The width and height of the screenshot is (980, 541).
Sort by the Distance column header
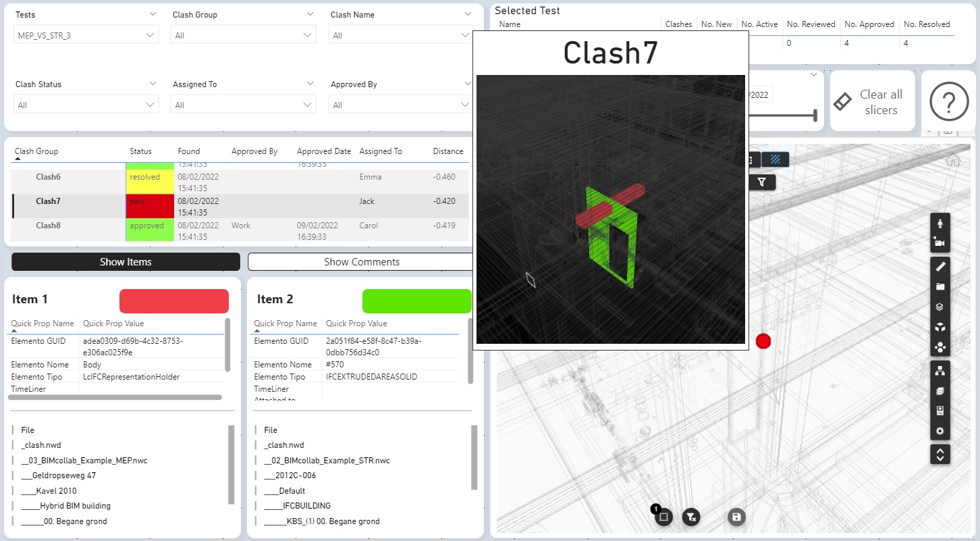point(448,151)
